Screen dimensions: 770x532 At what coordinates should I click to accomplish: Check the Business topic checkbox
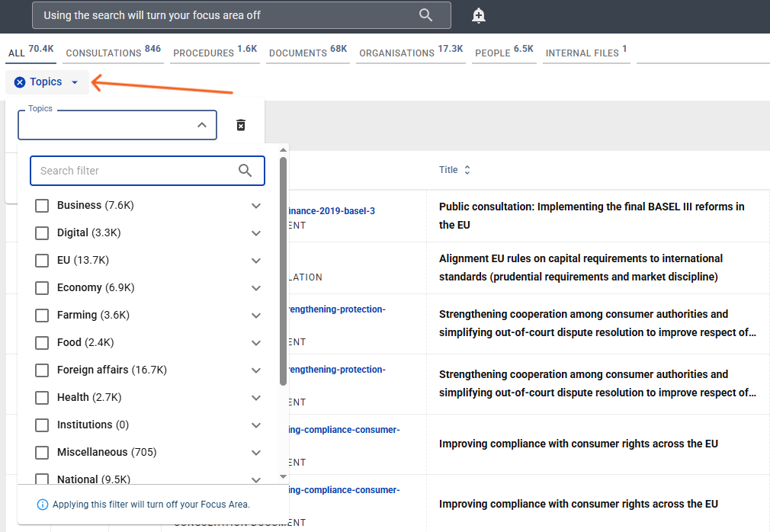coord(42,206)
